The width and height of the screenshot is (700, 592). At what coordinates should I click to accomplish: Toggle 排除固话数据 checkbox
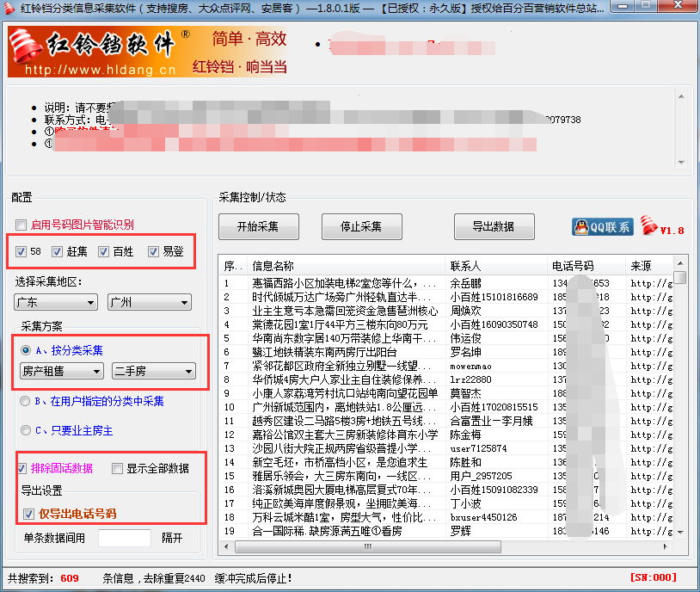[x=21, y=468]
